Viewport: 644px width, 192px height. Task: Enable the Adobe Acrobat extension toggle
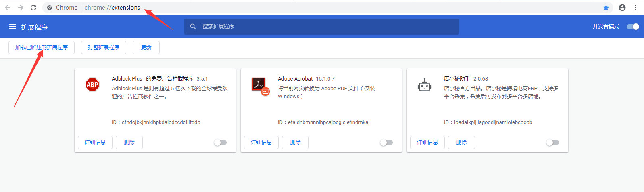(x=386, y=142)
